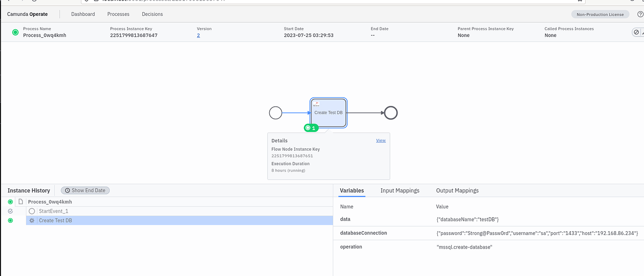Click the incident count badge on Create Test DB
The height and width of the screenshot is (276, 644).
pyautogui.click(x=311, y=127)
